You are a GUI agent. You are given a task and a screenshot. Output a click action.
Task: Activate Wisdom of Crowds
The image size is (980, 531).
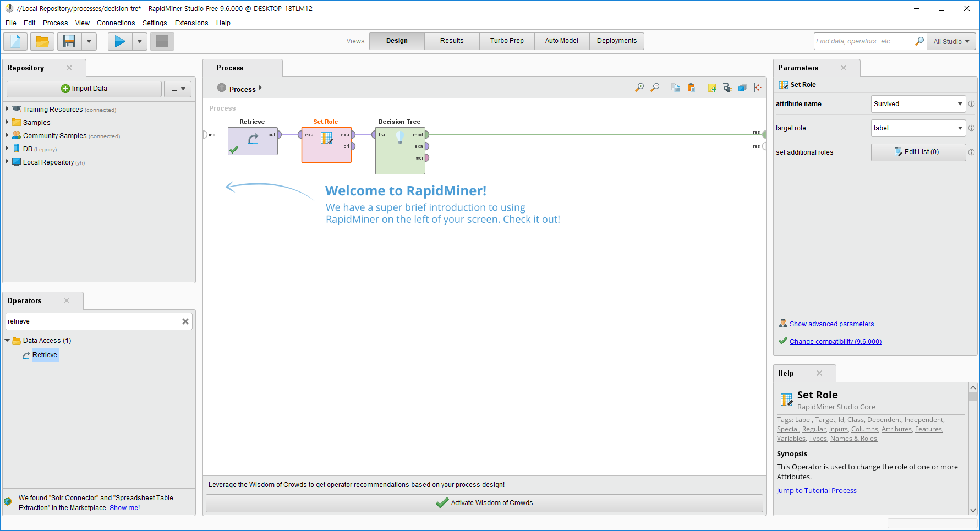(484, 503)
